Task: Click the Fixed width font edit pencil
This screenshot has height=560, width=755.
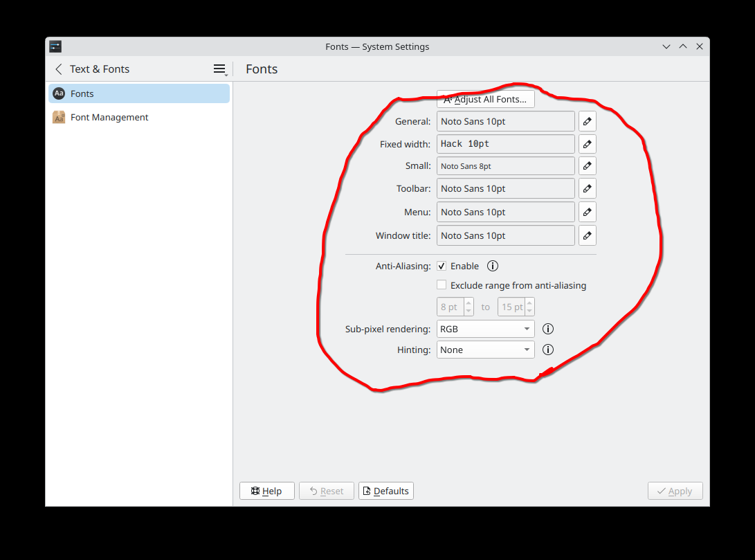Action: pyautogui.click(x=587, y=144)
